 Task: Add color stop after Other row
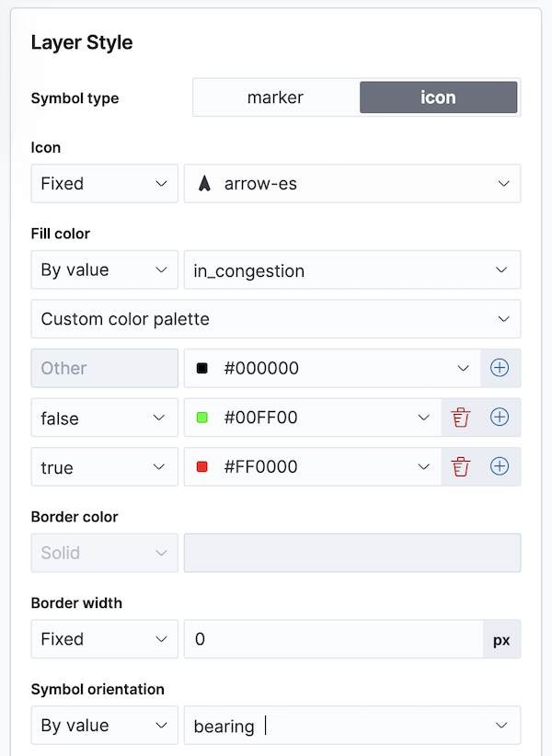[x=500, y=368]
